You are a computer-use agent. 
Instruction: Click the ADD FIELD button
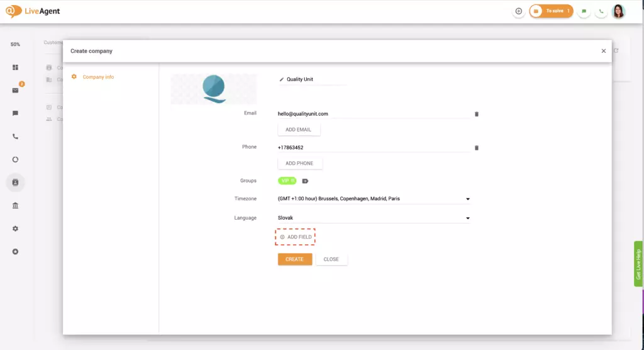(296, 237)
